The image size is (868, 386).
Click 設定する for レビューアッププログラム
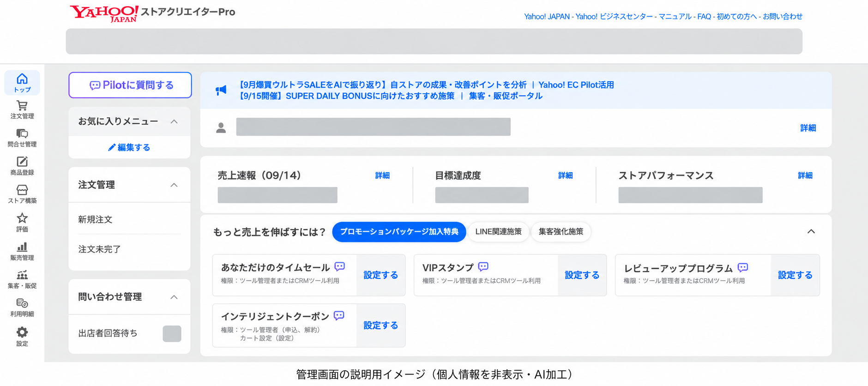point(795,275)
